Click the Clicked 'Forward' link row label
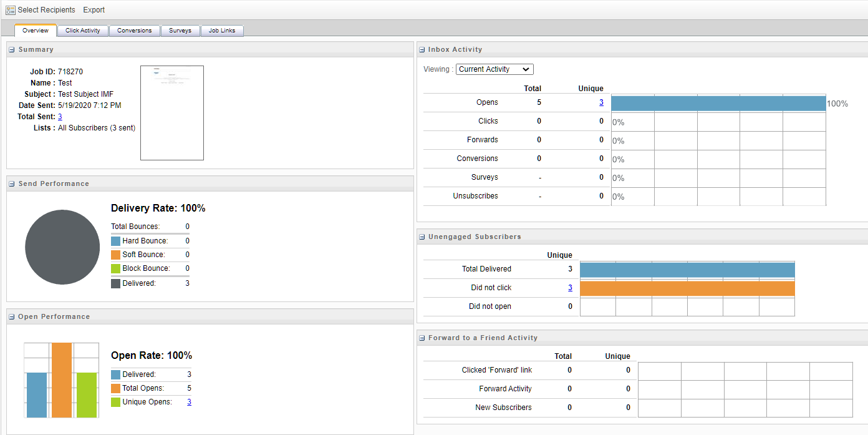Image resolution: width=868 pixels, height=435 pixels. point(497,370)
